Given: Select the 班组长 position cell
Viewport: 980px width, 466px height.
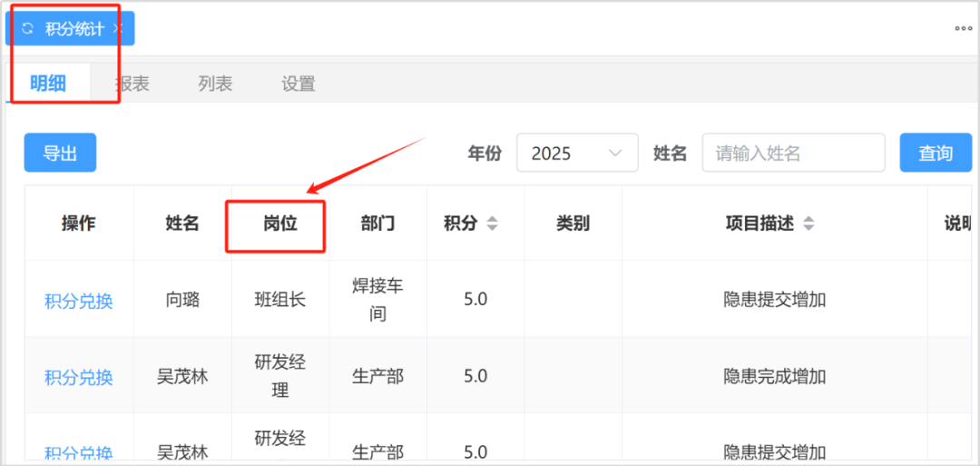Looking at the screenshot, I should [x=280, y=300].
